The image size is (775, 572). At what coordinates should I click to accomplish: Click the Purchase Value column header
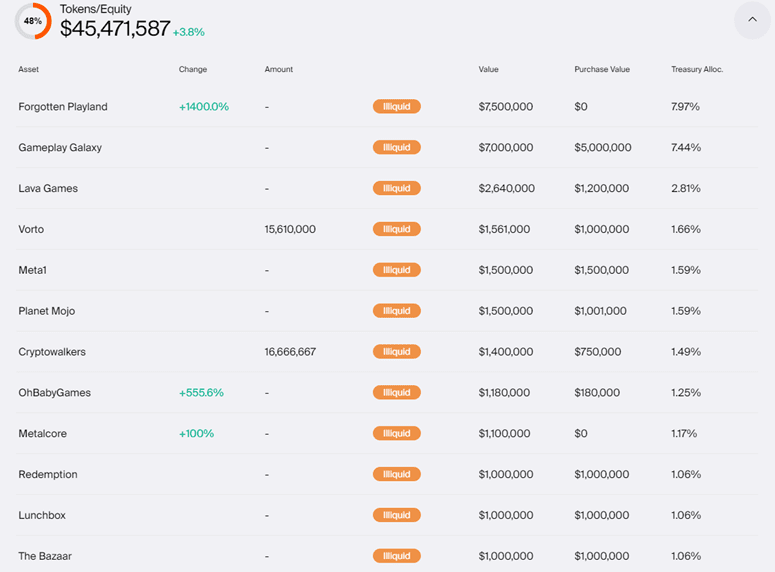click(602, 69)
